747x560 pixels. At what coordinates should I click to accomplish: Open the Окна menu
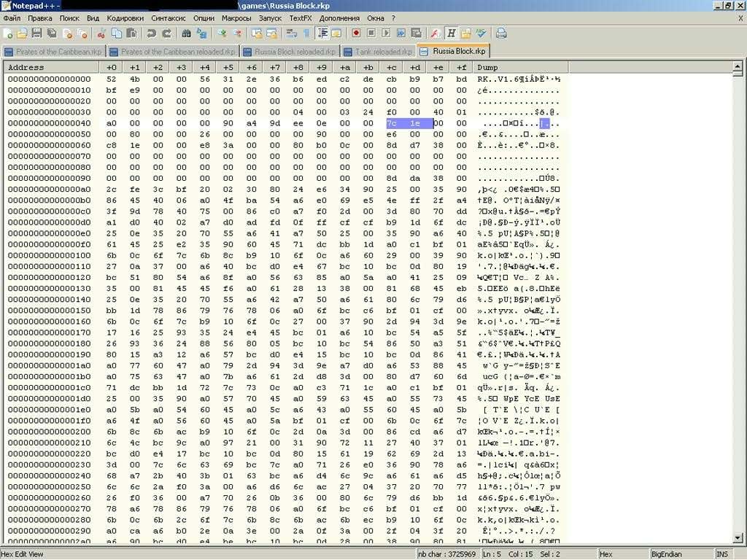[376, 18]
